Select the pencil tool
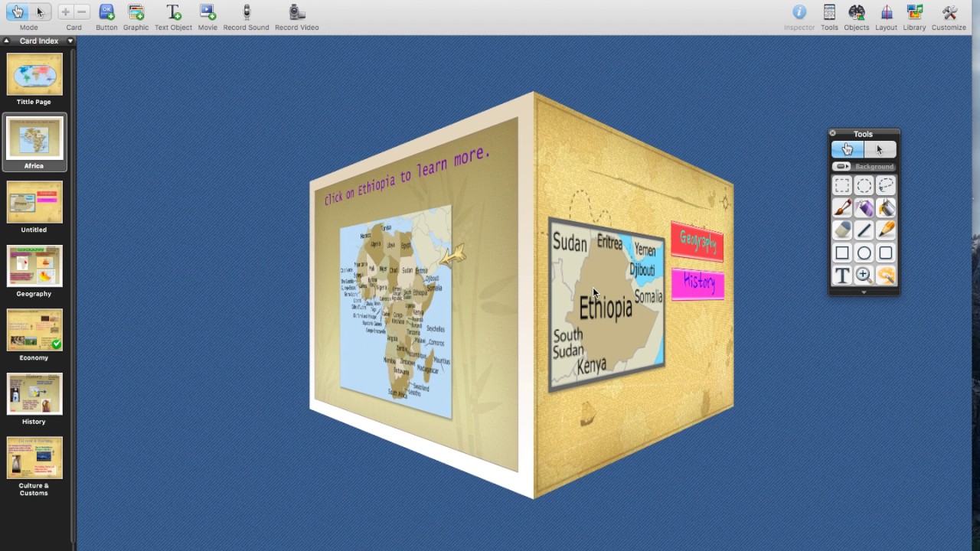This screenshot has width=980, height=551. point(886,230)
